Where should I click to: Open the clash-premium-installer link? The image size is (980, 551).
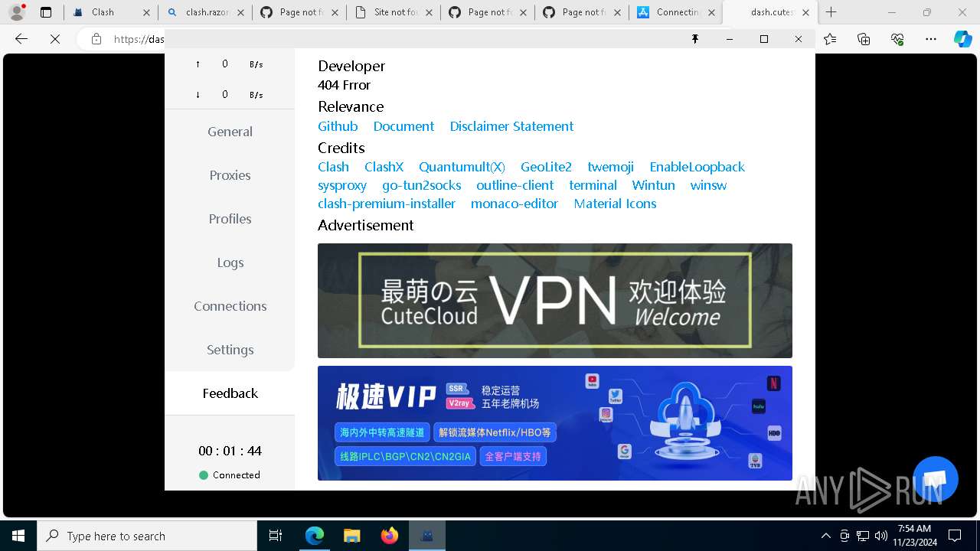(387, 204)
